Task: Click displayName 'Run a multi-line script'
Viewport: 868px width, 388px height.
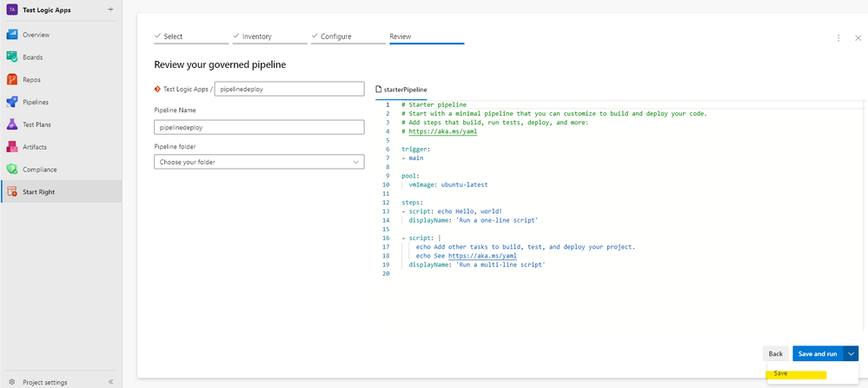Action: (x=477, y=265)
